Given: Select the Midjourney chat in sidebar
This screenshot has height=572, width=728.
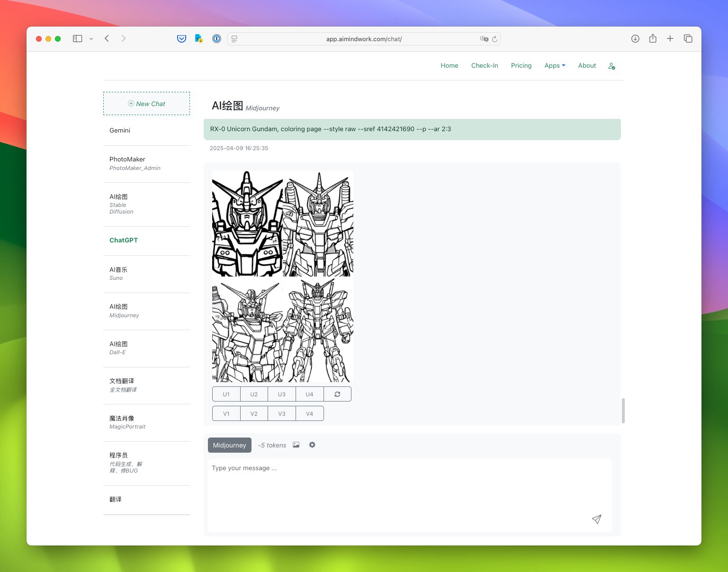Looking at the screenshot, I should pos(146,311).
